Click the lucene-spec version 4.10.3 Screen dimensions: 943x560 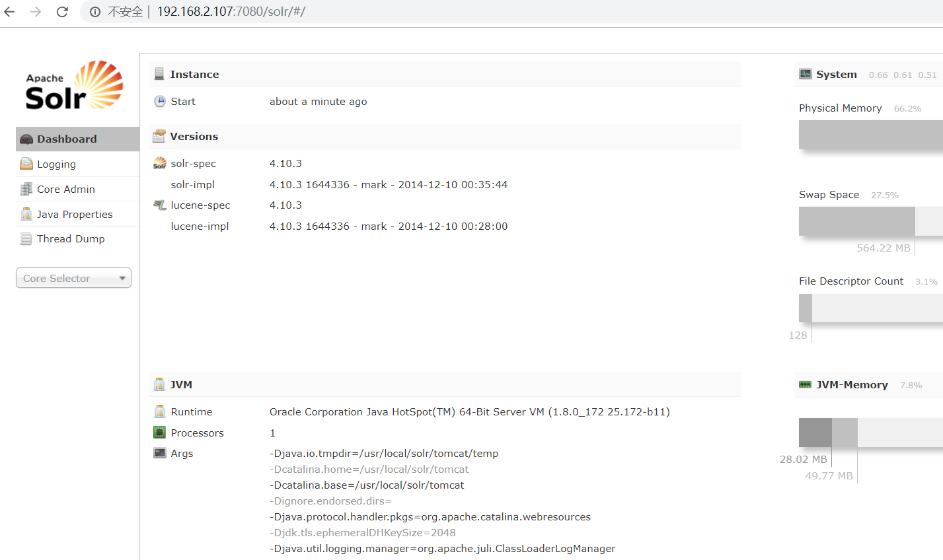[x=285, y=205]
